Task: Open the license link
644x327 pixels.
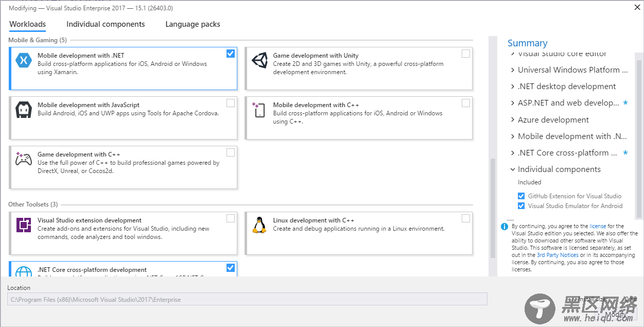Action: click(x=598, y=226)
